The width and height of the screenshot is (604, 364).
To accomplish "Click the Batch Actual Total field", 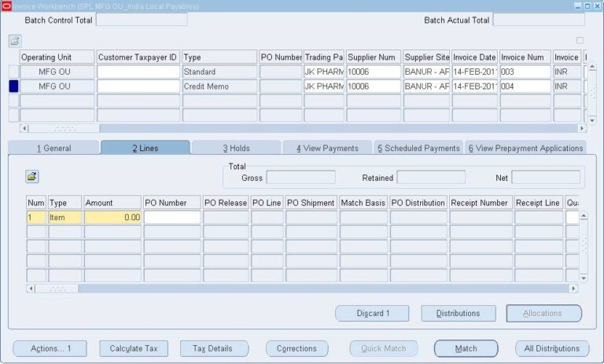I will point(539,20).
